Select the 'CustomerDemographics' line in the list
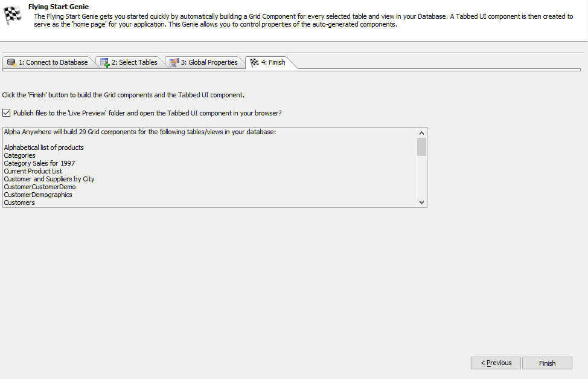Viewport: 588px width, 379px height. click(x=38, y=195)
